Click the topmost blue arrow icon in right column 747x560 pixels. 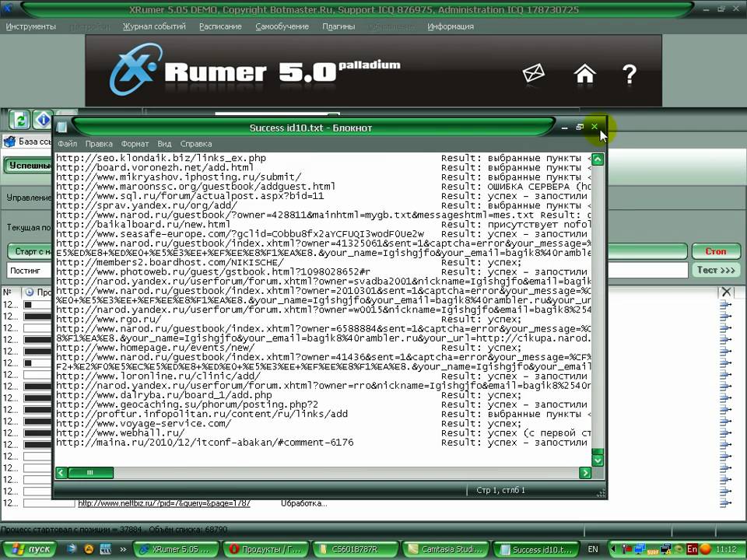pyautogui.click(x=725, y=305)
